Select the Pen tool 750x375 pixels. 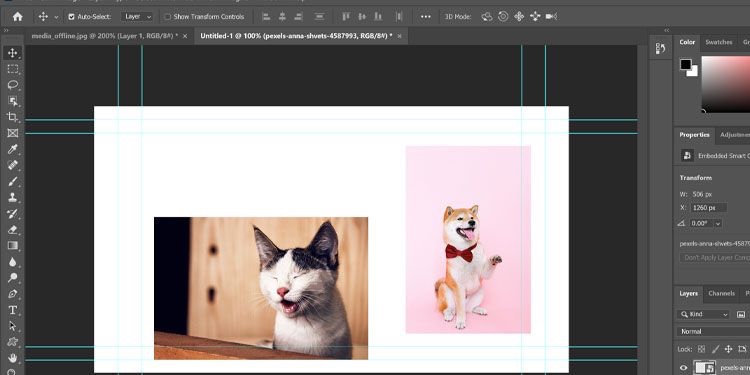click(x=12, y=294)
